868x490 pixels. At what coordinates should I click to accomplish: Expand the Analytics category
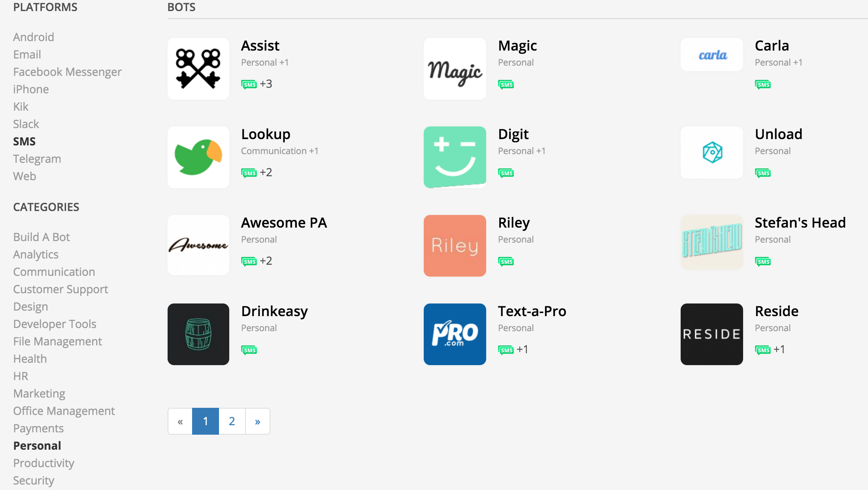(36, 254)
